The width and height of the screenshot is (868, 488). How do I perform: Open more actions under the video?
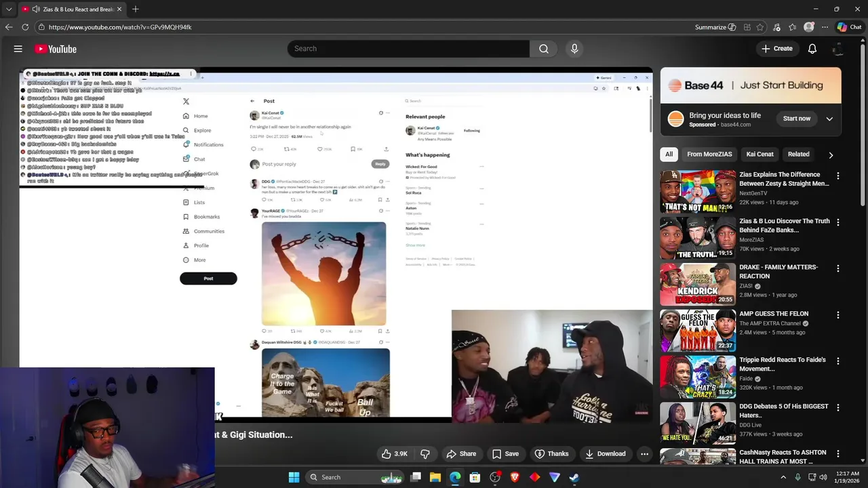[x=644, y=453]
